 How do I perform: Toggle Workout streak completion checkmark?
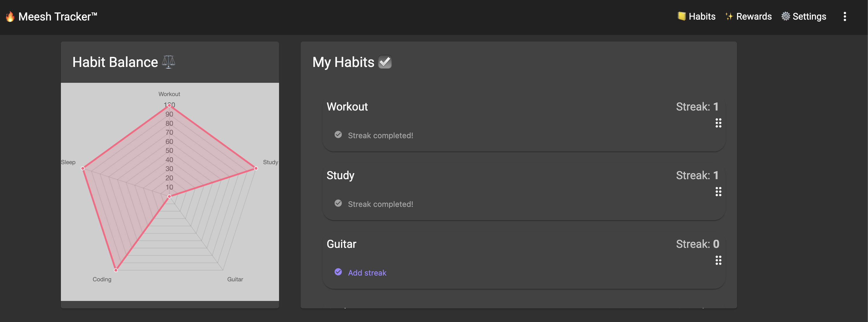[338, 134]
